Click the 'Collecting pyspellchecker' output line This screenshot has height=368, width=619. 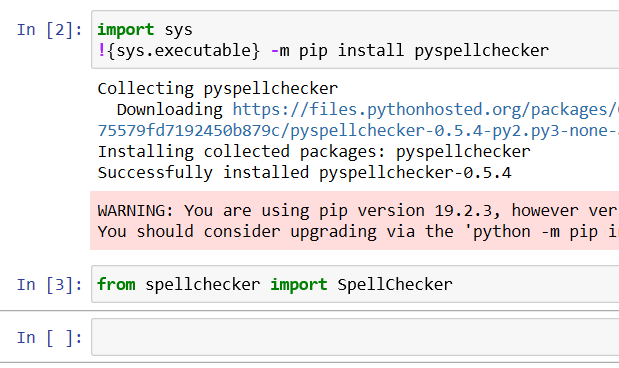coord(218,89)
